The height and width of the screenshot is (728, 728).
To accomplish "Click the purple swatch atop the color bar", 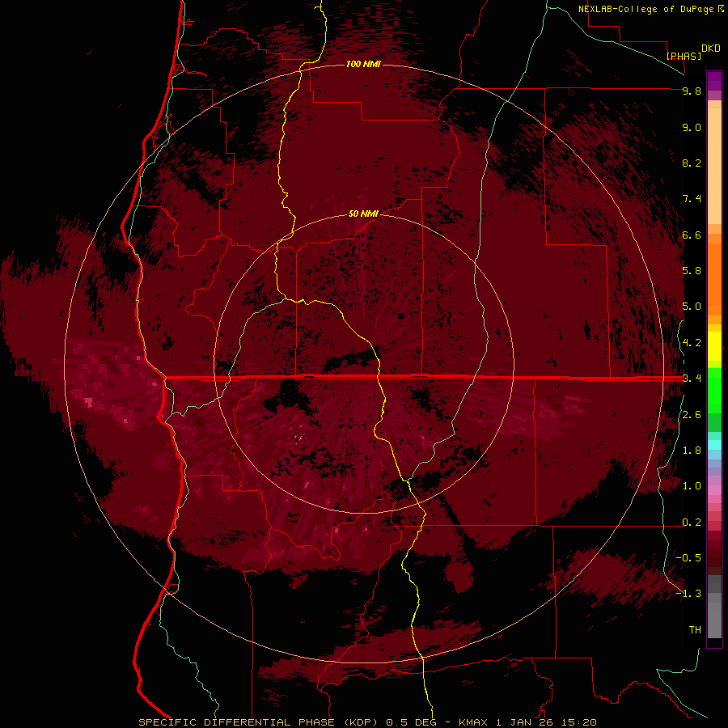I will pos(714,81).
